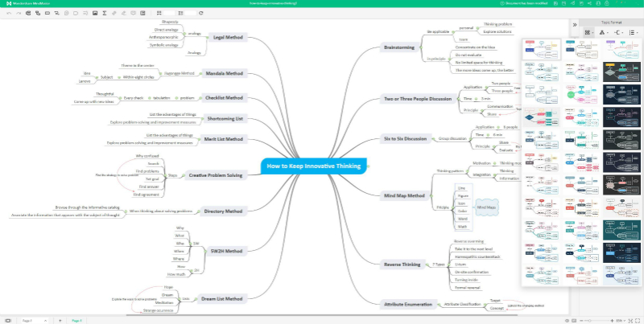Collapse the Topic Format side panel
Viewport: 644px width, 324px height.
click(574, 25)
